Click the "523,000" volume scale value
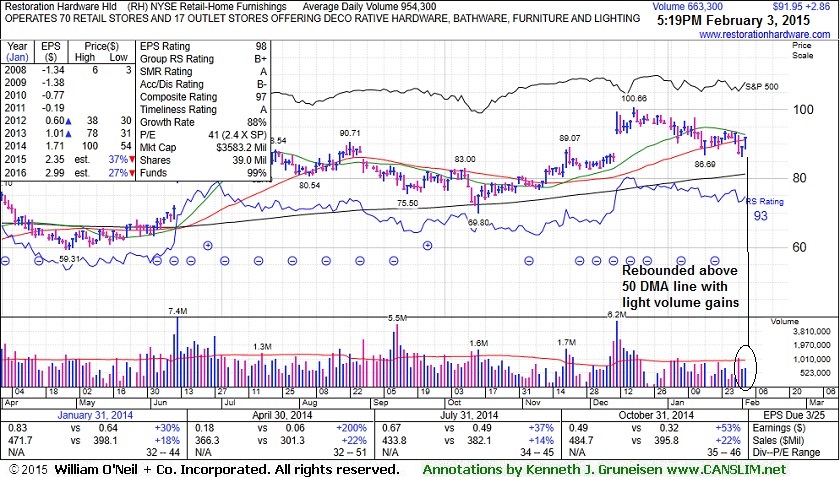This screenshot has height=477, width=840. click(x=815, y=372)
